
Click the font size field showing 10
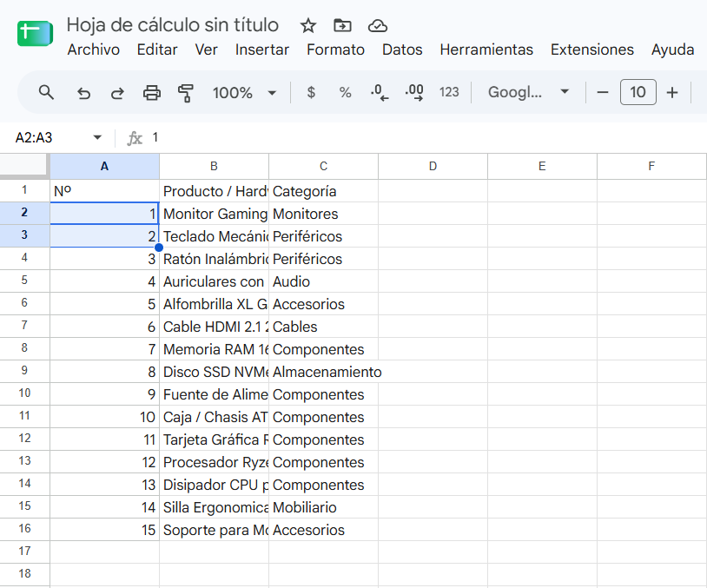[638, 92]
